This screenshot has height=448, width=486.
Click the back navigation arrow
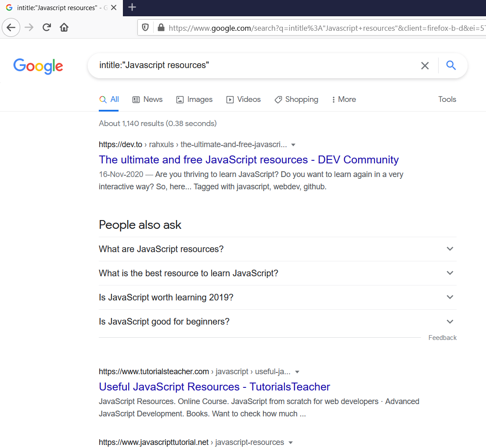coord(11,27)
